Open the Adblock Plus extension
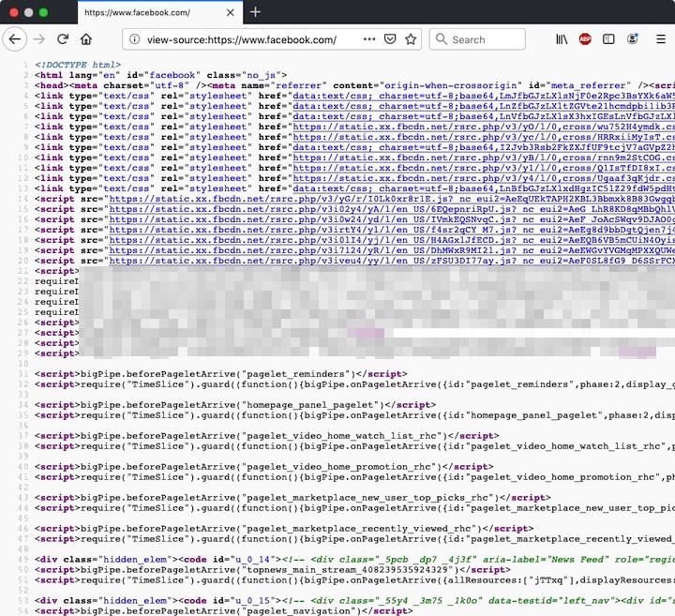Screen dimensions: 675x616 [585, 39]
